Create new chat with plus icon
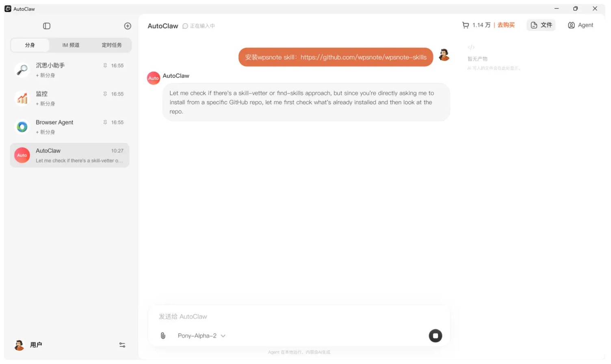Screen dimensions: 611x364 [x=128, y=26]
